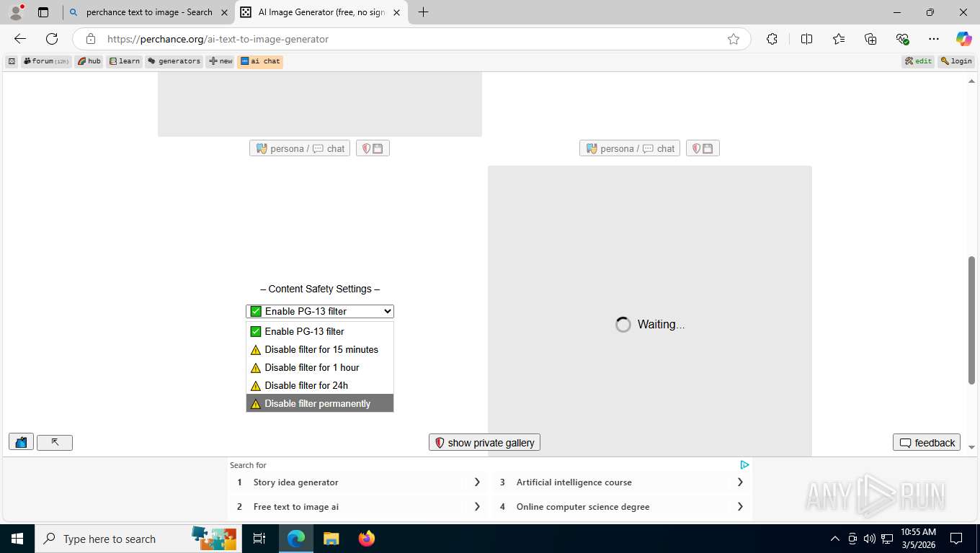
Task: Open File Explorer from taskbar
Action: click(x=331, y=539)
